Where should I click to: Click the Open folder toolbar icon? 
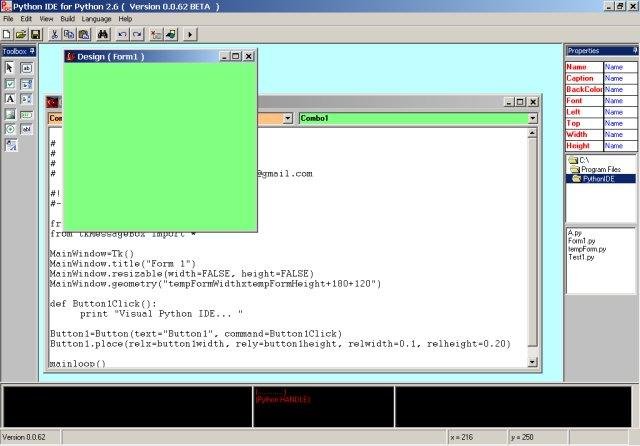[x=21, y=34]
